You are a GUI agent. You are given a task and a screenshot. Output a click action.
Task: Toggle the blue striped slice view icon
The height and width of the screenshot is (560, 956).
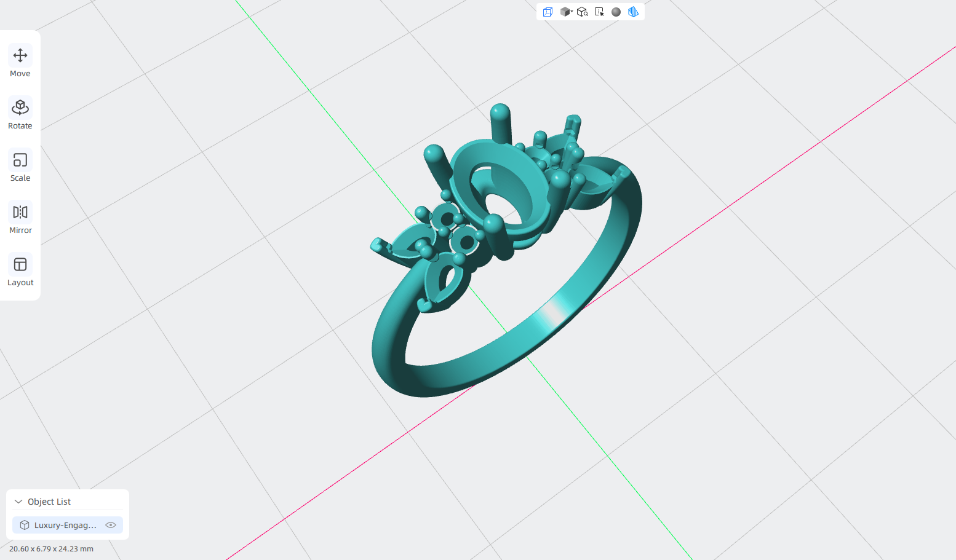(633, 12)
